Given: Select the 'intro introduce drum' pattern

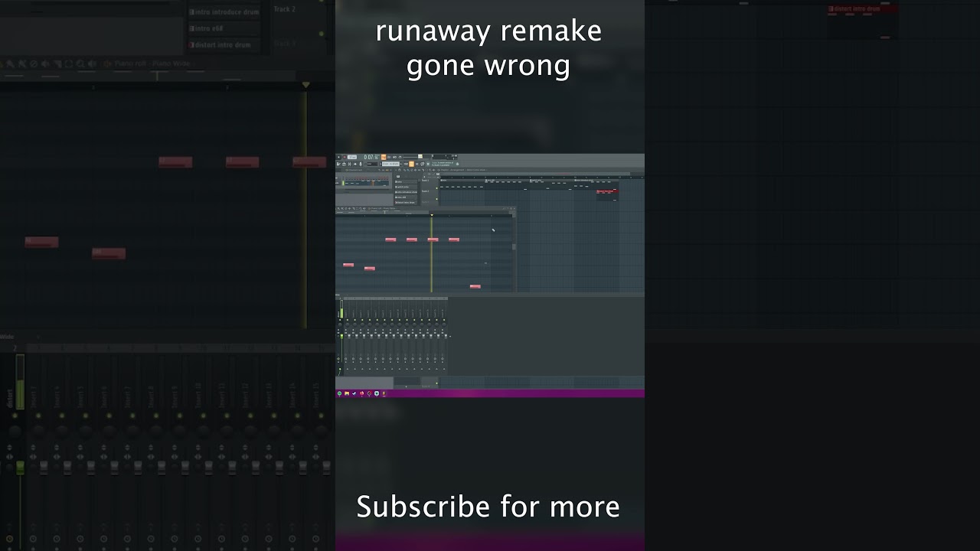Looking at the screenshot, I should tap(406, 192).
